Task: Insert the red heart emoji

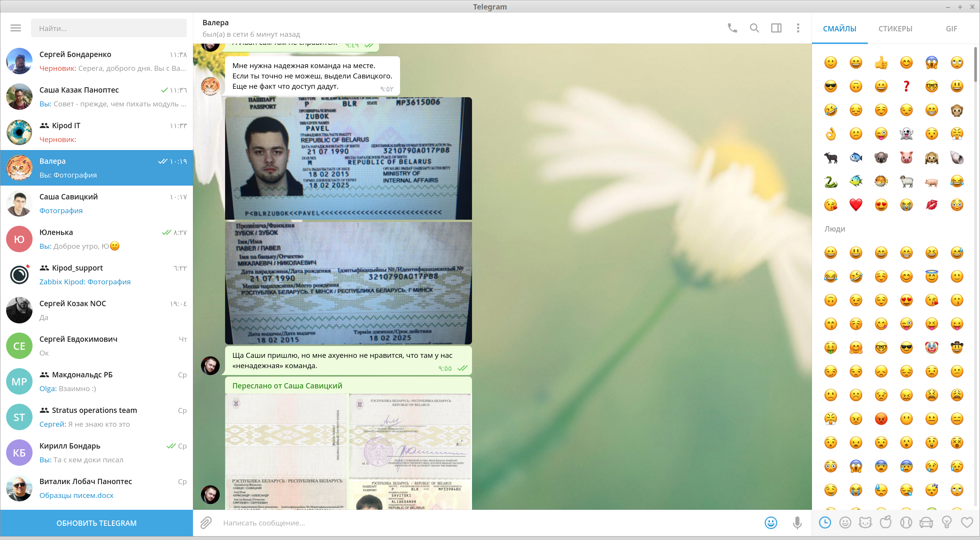Action: 856,205
